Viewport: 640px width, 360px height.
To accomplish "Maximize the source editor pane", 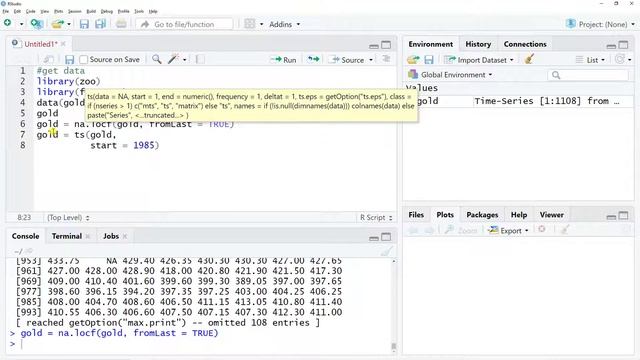I will pos(386,45).
